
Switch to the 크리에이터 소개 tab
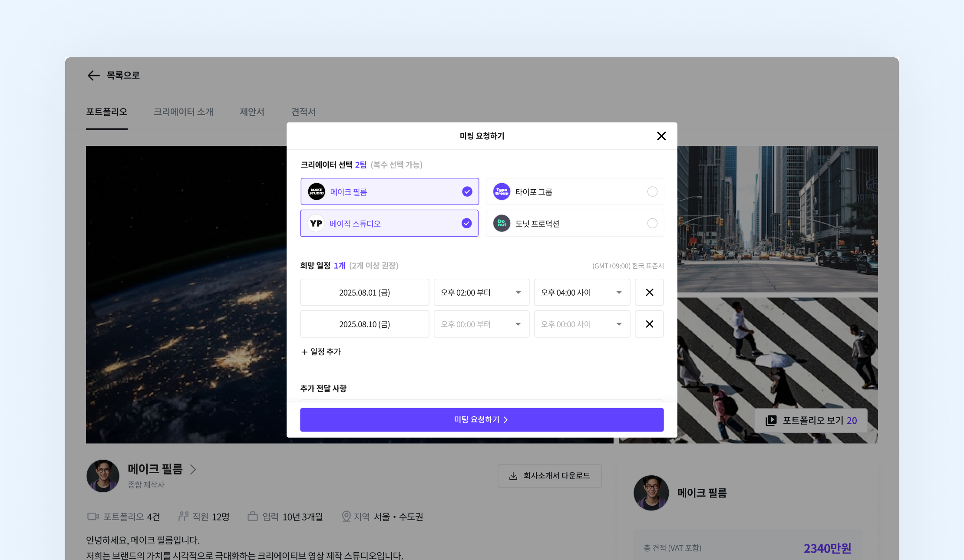[x=183, y=112]
